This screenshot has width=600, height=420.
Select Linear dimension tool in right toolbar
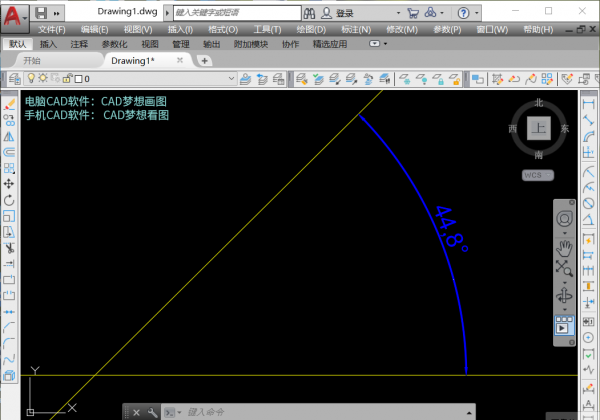(588, 104)
